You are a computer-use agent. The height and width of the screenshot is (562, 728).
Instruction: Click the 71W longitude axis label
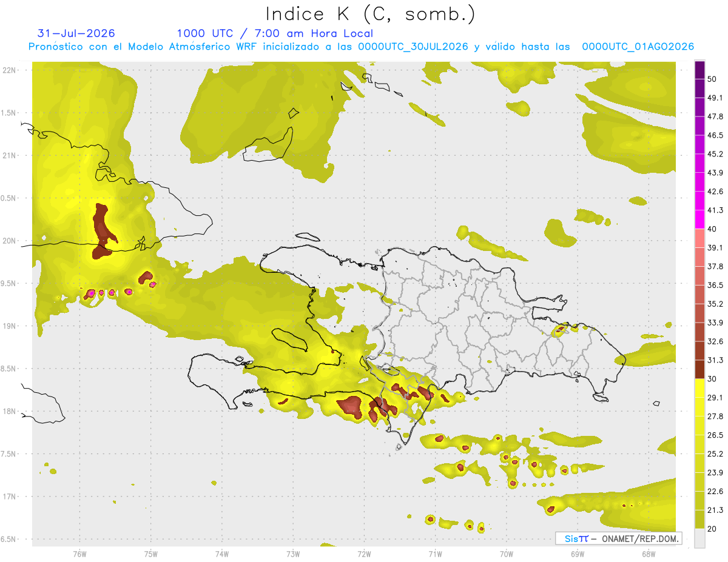coord(435,554)
